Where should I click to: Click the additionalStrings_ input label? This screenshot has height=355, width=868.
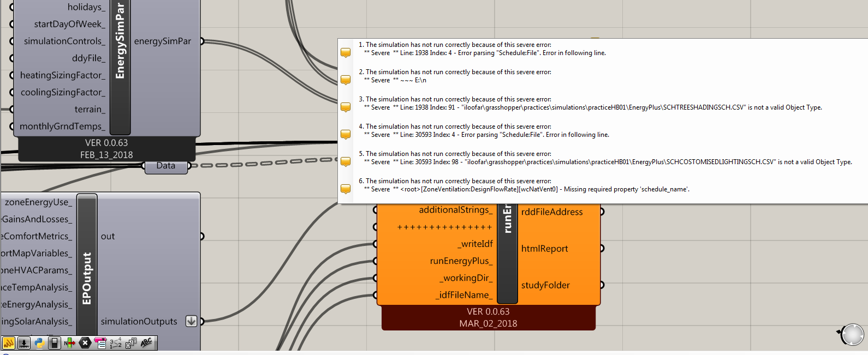point(456,210)
